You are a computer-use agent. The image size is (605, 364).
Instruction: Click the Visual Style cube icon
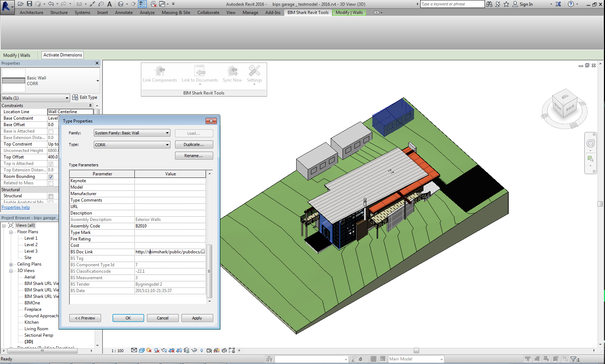tap(142, 350)
